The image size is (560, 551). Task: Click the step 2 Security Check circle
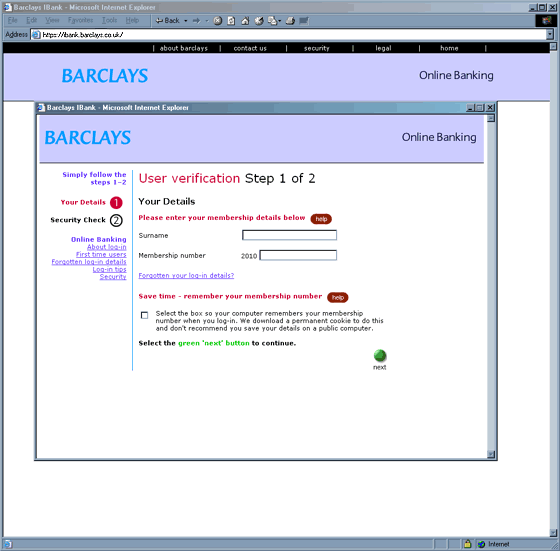116,220
